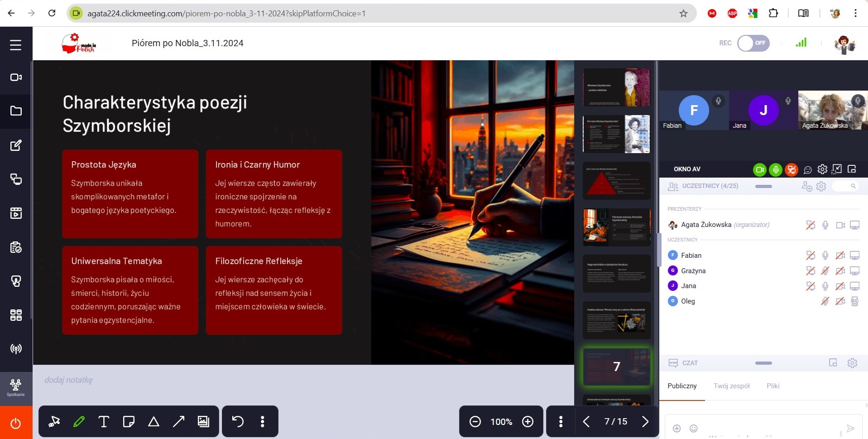Viewport: 868px width, 439px height.
Task: Toggle microphone with green AV button
Action: click(x=776, y=170)
